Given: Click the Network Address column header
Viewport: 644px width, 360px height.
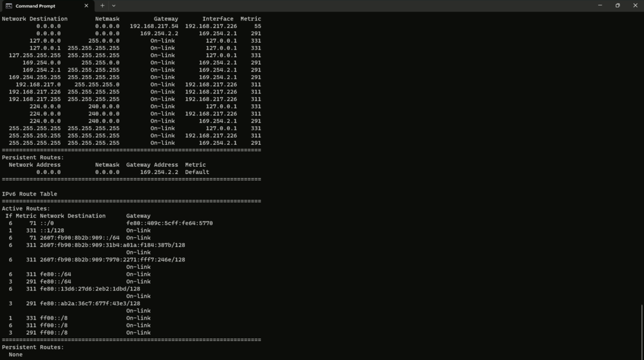Looking at the screenshot, I should (35, 165).
